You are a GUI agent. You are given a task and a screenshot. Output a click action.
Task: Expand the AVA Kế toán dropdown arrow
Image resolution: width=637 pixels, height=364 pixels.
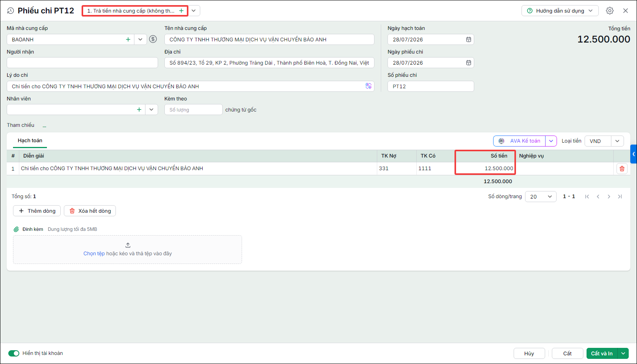(x=551, y=141)
